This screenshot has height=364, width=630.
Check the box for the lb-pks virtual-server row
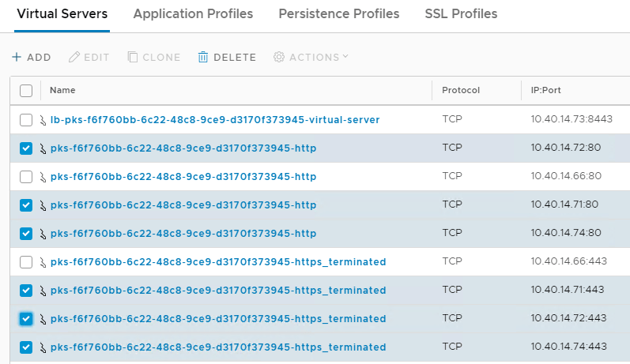[x=26, y=120]
